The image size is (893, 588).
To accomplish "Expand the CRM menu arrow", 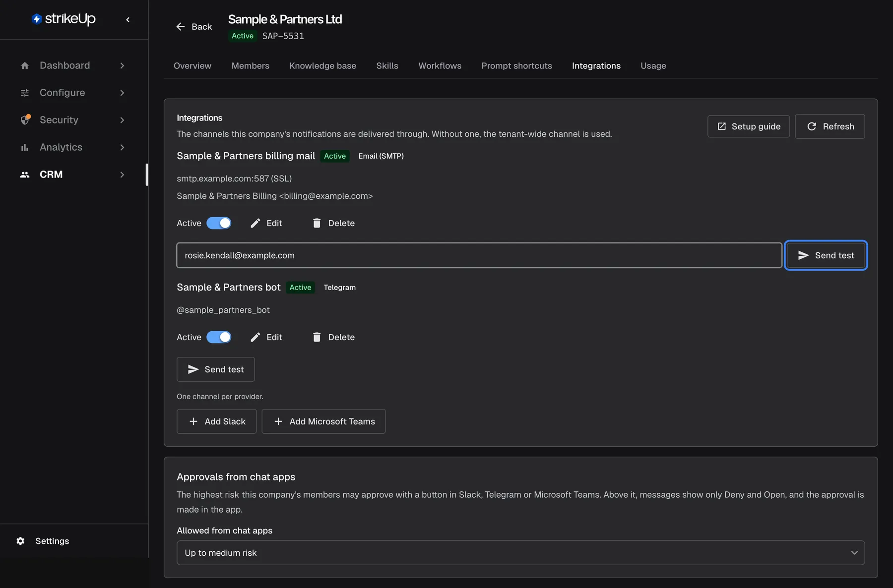I will 122,175.
